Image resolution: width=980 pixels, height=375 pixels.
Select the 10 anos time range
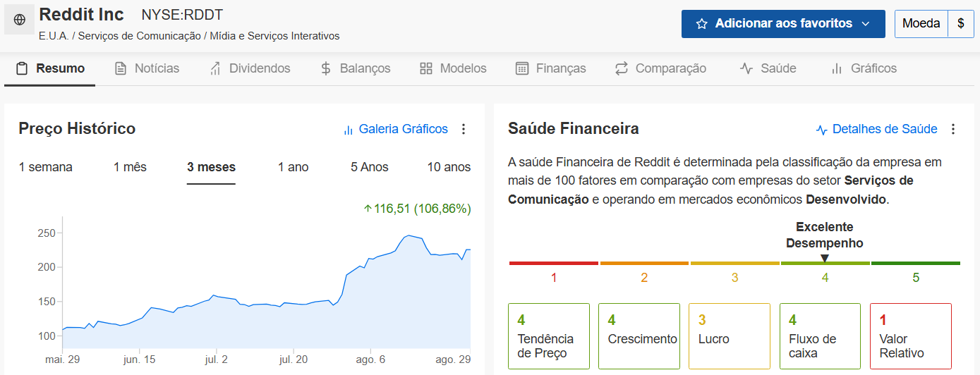[449, 167]
